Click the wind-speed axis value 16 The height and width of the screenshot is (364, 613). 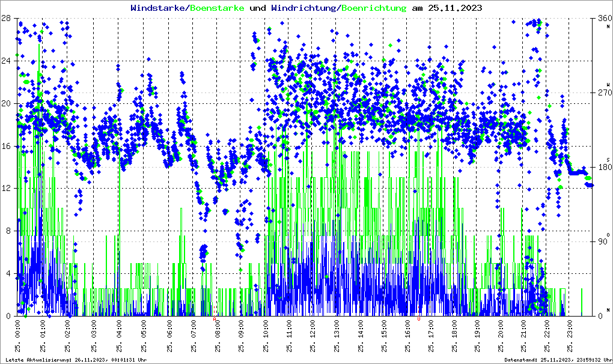point(6,146)
